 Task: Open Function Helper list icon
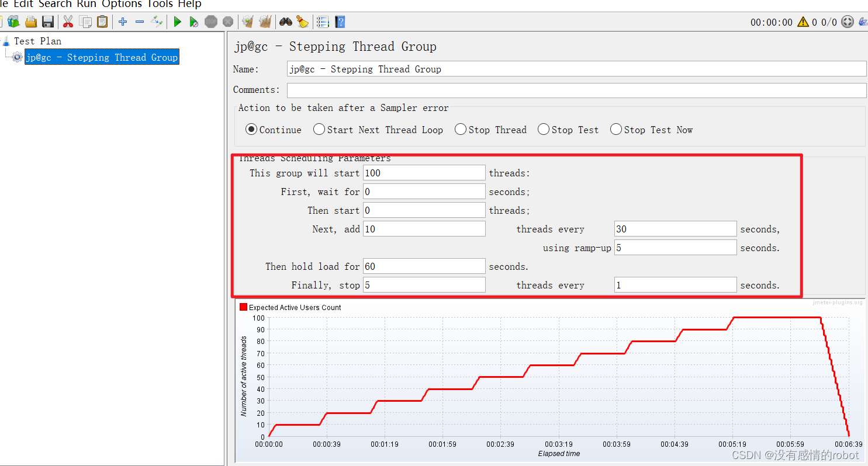click(323, 22)
